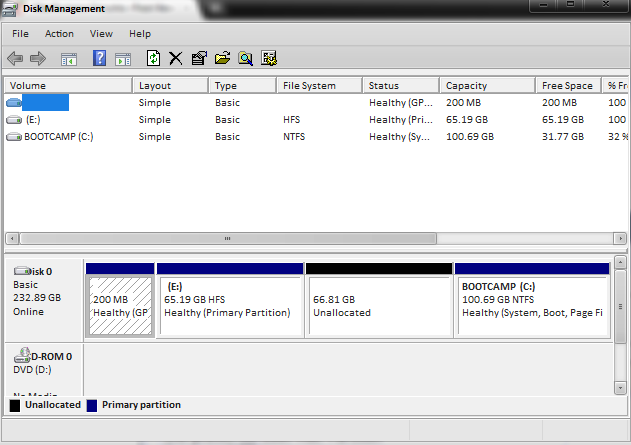Sort by the Capacity column header
Screen dimensions: 631x445
click(487, 86)
